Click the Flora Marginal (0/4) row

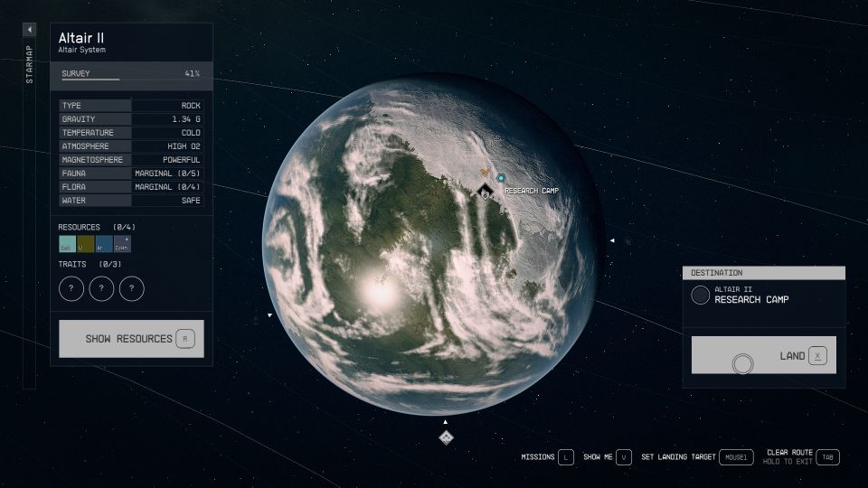pos(131,187)
